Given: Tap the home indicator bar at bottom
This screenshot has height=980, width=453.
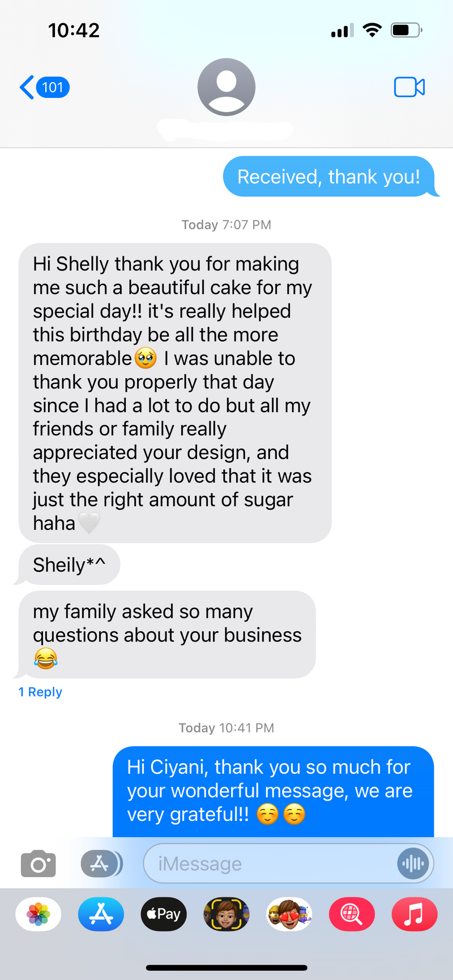Looking at the screenshot, I should click(226, 968).
